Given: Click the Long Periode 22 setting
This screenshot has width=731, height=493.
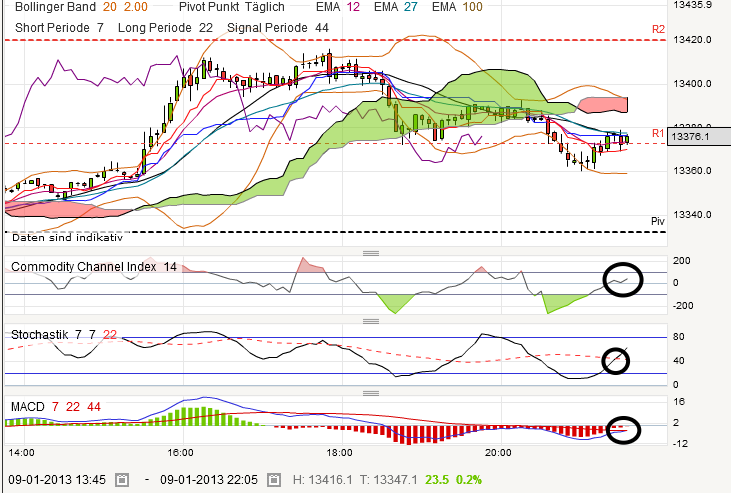Looking at the screenshot, I should pos(166,28).
